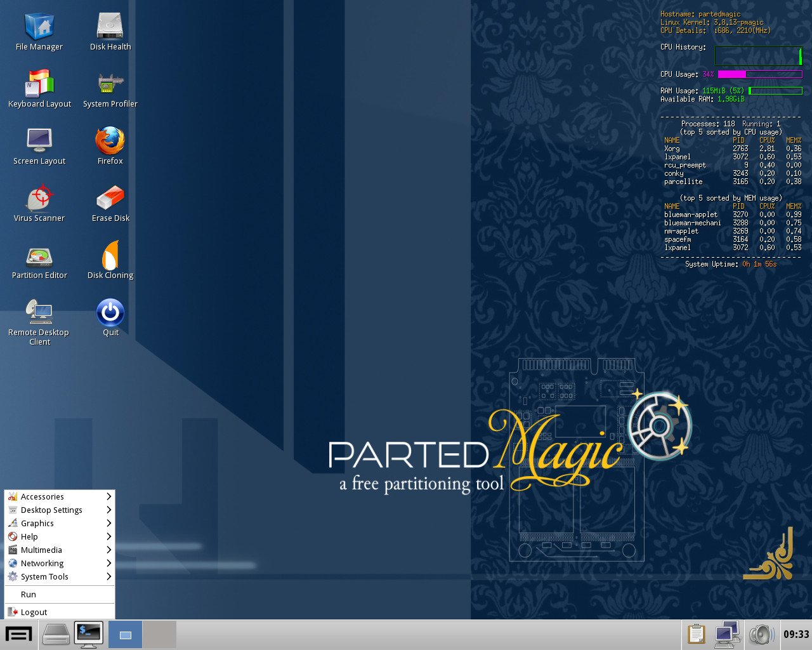Open a terminal from the taskbar
The image size is (812, 650).
pos(89,633)
